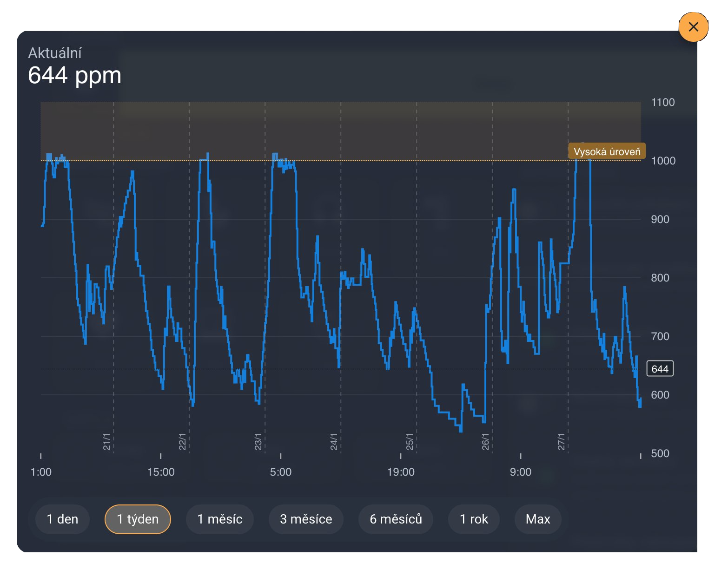Select the "1 den" time range

tap(62, 519)
